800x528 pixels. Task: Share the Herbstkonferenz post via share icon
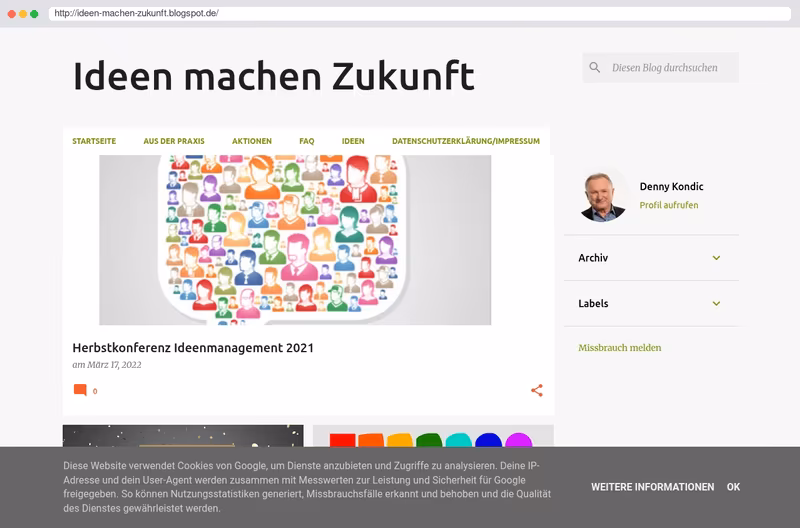(537, 390)
